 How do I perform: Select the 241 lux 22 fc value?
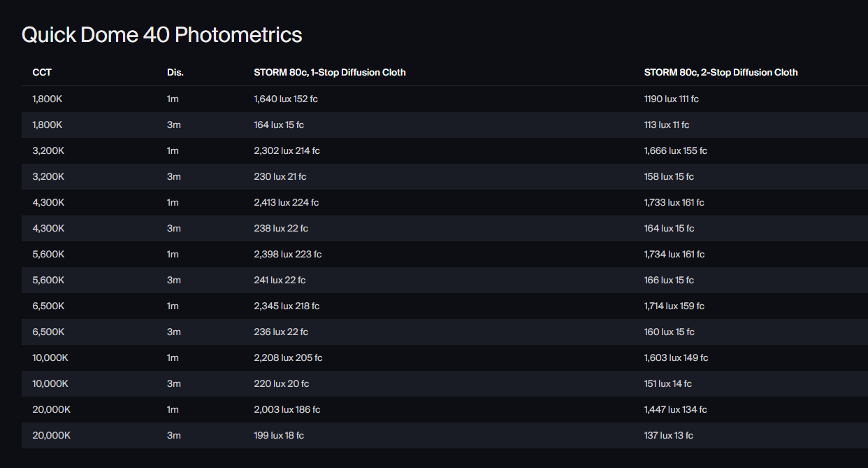coord(280,281)
